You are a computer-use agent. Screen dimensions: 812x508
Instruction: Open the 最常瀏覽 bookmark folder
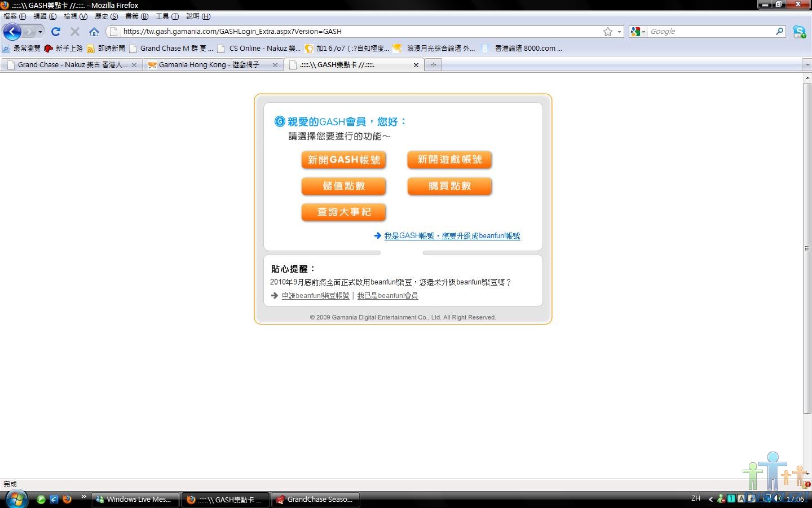(x=21, y=49)
